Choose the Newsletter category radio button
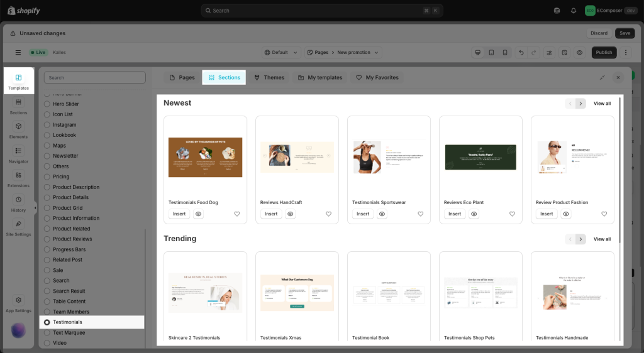 [x=47, y=156]
